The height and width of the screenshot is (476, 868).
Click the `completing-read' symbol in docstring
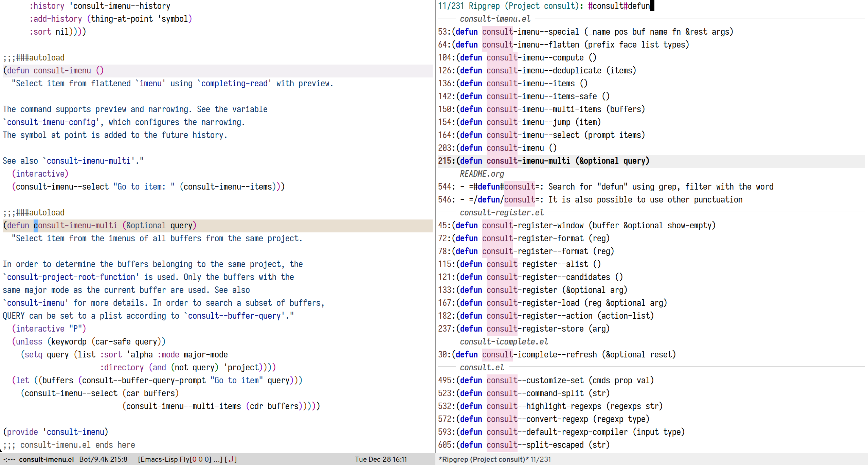[234, 83]
